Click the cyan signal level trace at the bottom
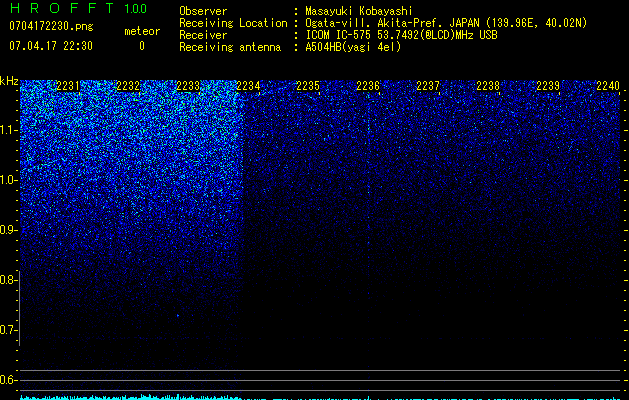 [320, 397]
